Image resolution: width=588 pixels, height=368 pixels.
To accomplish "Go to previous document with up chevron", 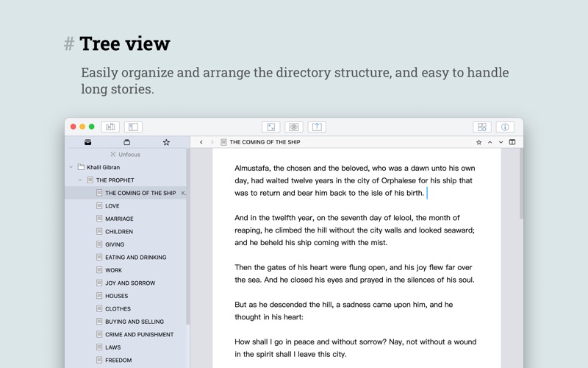I will point(490,142).
